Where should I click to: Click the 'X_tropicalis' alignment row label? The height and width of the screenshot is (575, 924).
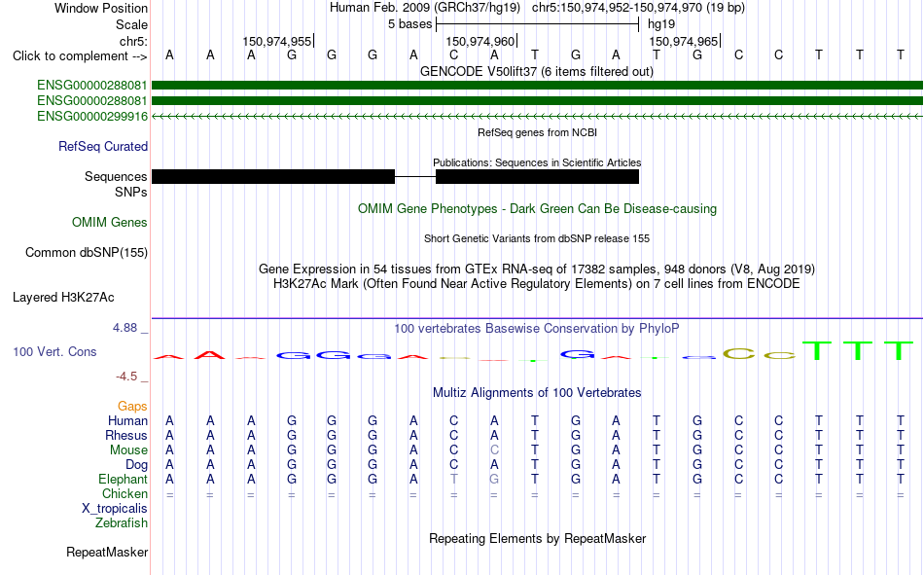(x=115, y=509)
